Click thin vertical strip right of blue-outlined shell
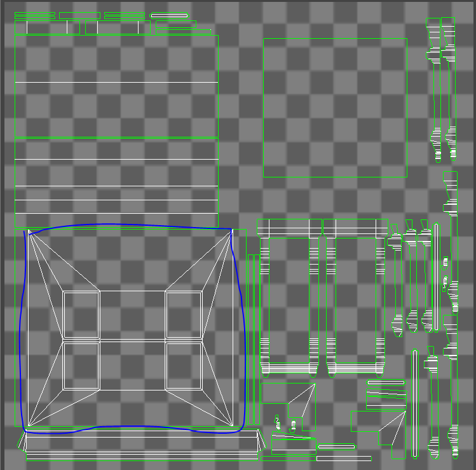 [x=250, y=337]
